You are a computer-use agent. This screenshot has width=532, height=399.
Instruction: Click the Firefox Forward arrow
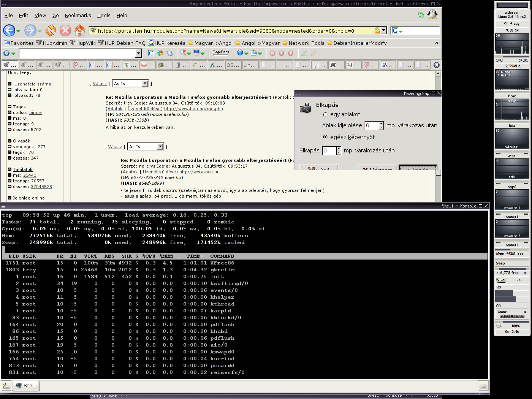30,30
